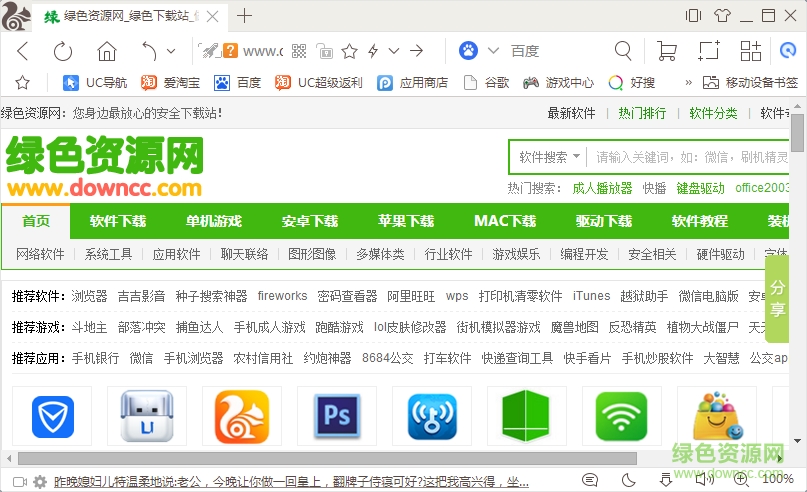The width and height of the screenshot is (807, 492).
Task: Open the 热门排行 link
Action: pyautogui.click(x=642, y=113)
